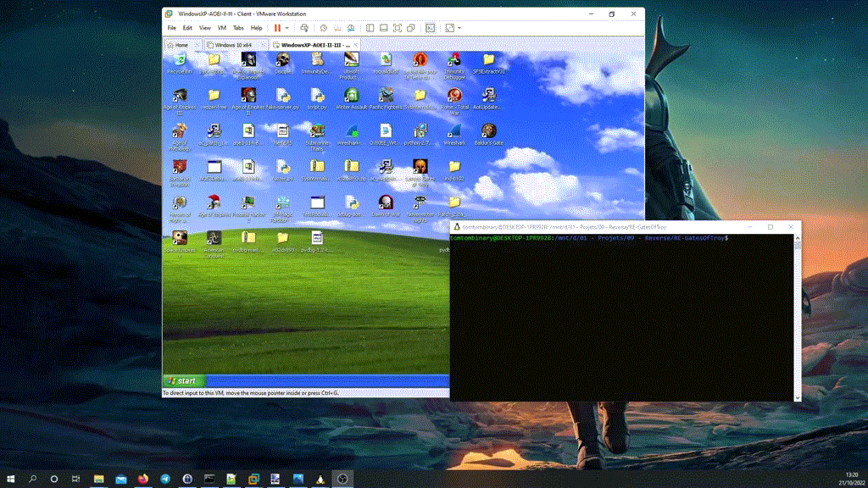Open Telegram from the taskbar

(x=165, y=479)
